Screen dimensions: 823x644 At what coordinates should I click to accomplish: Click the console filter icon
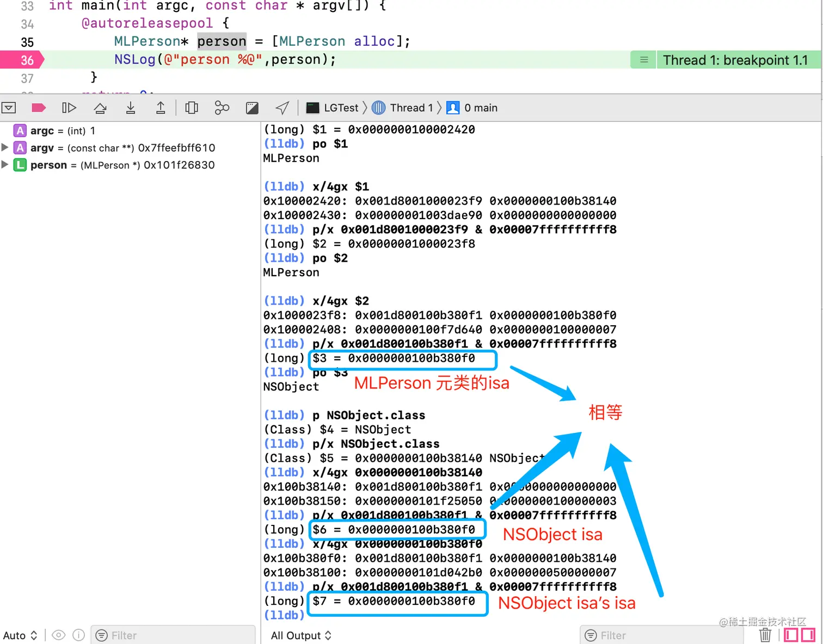(x=591, y=635)
